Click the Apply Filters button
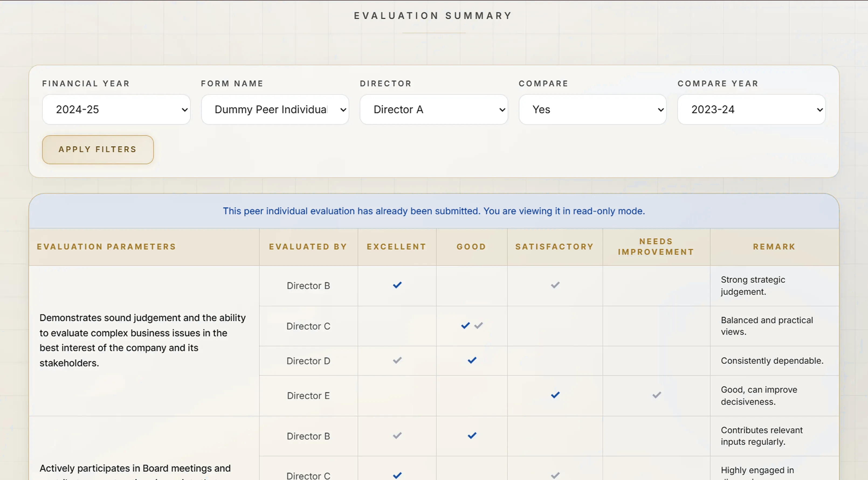This screenshot has width=868, height=480. (x=98, y=149)
